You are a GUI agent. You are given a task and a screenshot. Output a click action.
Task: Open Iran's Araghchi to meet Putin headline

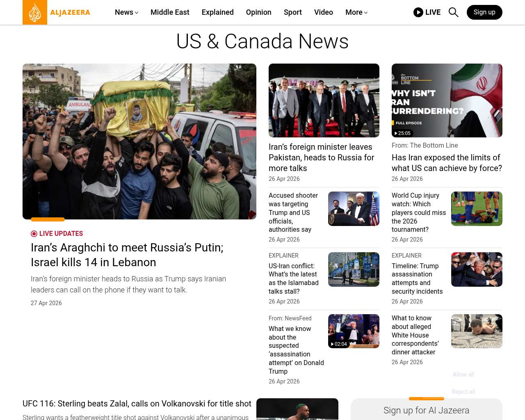pyautogui.click(x=127, y=255)
